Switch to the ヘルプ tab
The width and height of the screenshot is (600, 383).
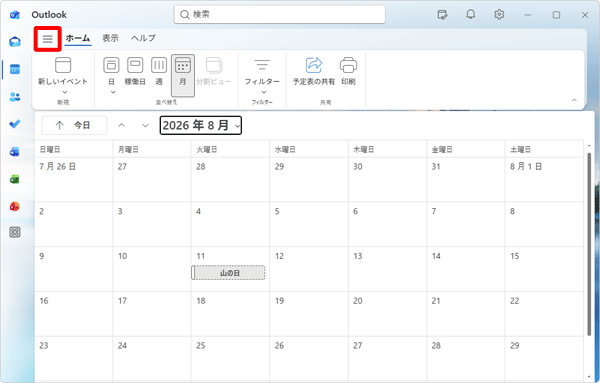(x=143, y=38)
